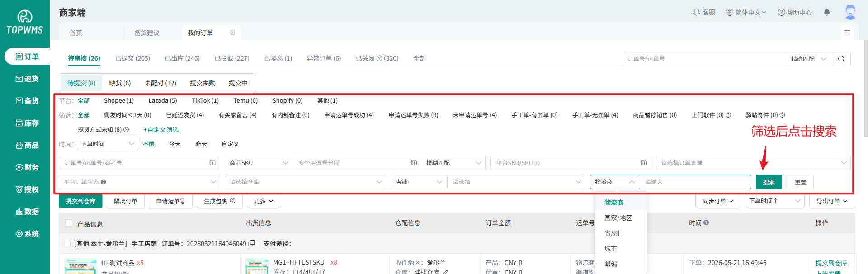Show help for 揽货方式未知 filter

point(126,129)
